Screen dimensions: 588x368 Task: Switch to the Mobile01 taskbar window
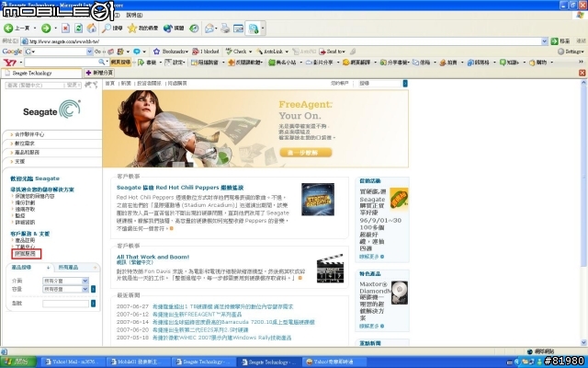click(139, 362)
